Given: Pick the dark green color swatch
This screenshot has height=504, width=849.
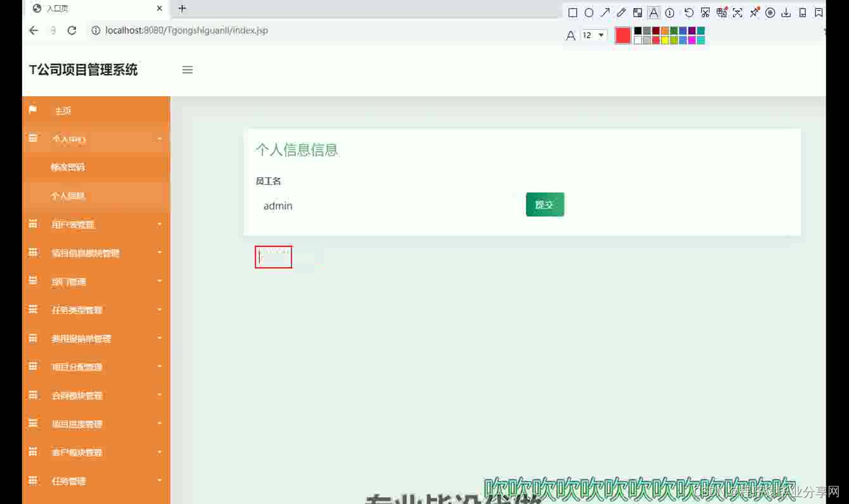Looking at the screenshot, I should (x=674, y=30).
